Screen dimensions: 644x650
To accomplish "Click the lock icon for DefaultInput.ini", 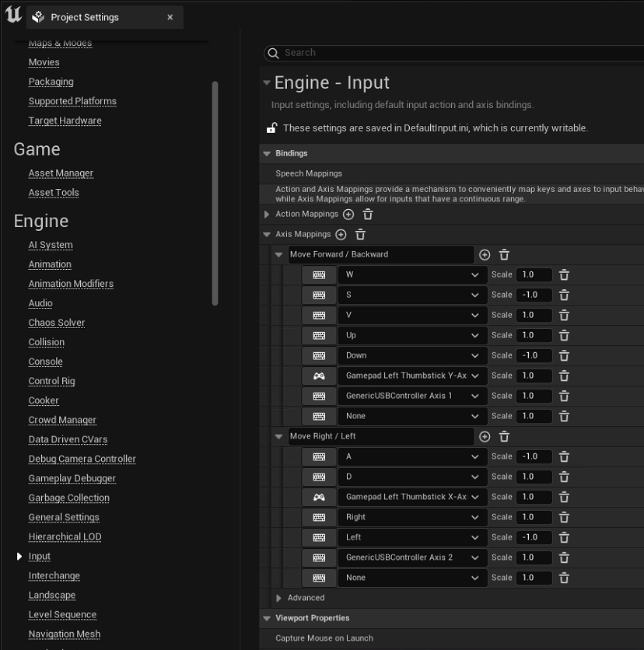I will [272, 128].
